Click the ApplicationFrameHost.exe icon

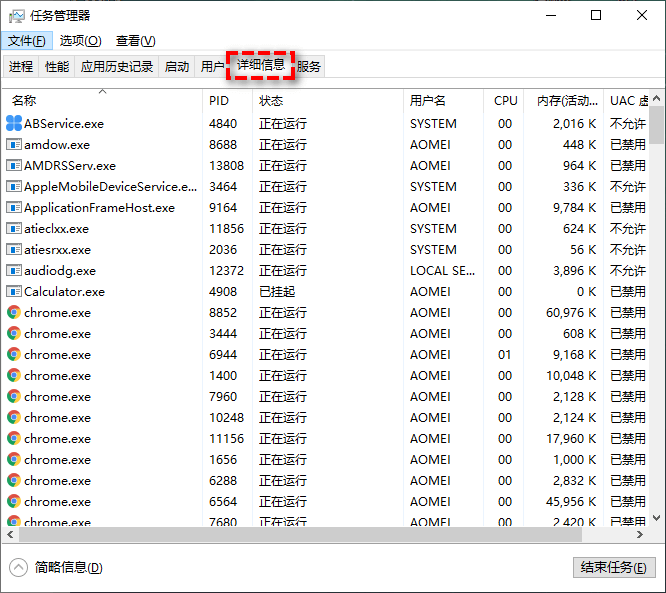click(14, 208)
